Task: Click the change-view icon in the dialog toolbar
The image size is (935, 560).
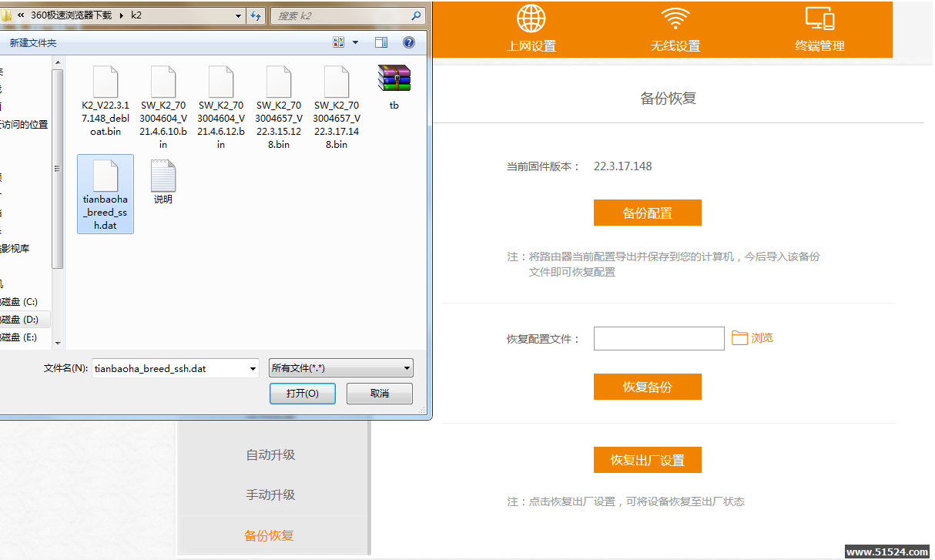Action: (x=337, y=42)
